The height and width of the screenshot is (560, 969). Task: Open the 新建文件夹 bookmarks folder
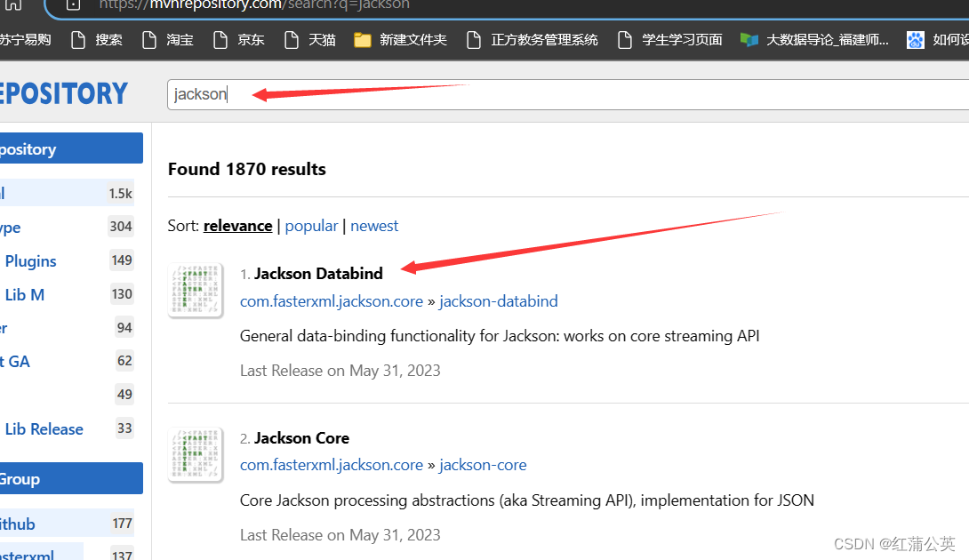pos(400,40)
